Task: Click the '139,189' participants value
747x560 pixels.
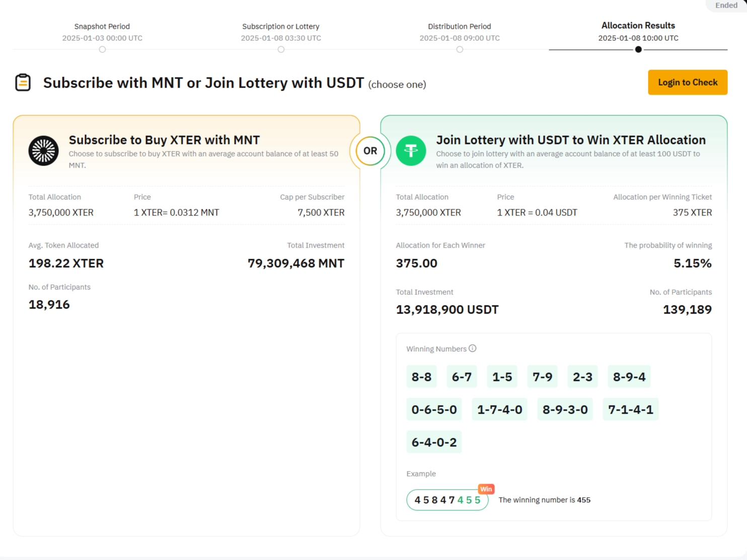Action: [687, 309]
